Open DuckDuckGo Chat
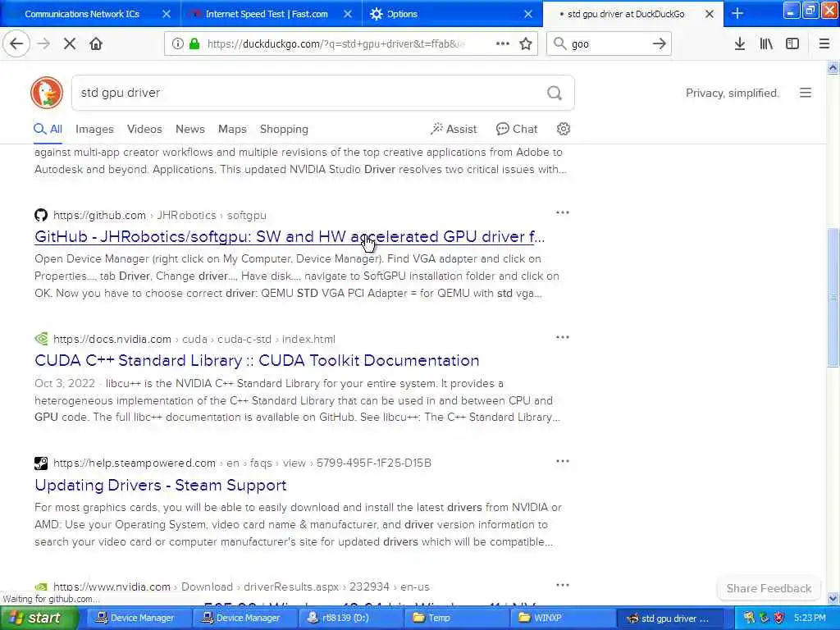 [x=517, y=129]
